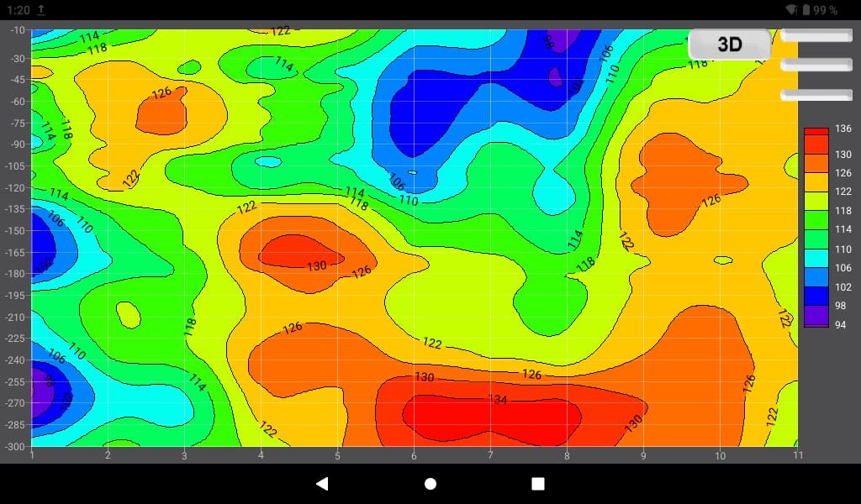Tap the lowest blank bar button
The image size is (861, 504).
click(x=816, y=95)
